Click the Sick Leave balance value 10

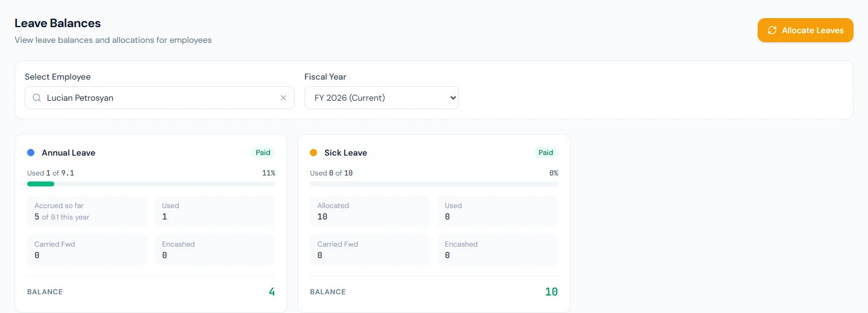552,292
